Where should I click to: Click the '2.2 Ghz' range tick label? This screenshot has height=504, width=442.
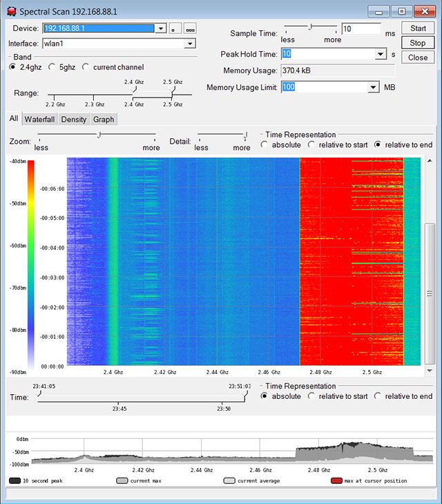click(x=55, y=104)
